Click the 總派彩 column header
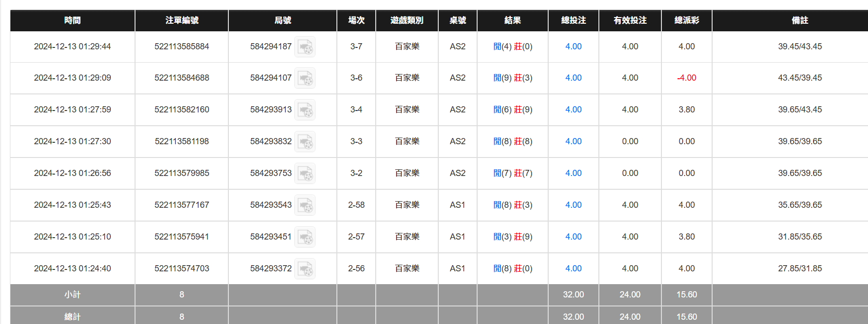 click(687, 20)
